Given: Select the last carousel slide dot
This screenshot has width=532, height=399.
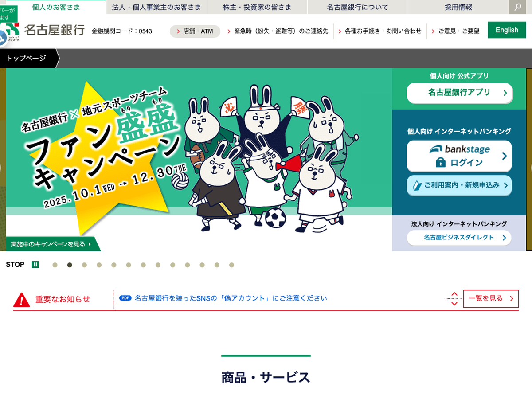Looking at the screenshot, I should coord(231,265).
